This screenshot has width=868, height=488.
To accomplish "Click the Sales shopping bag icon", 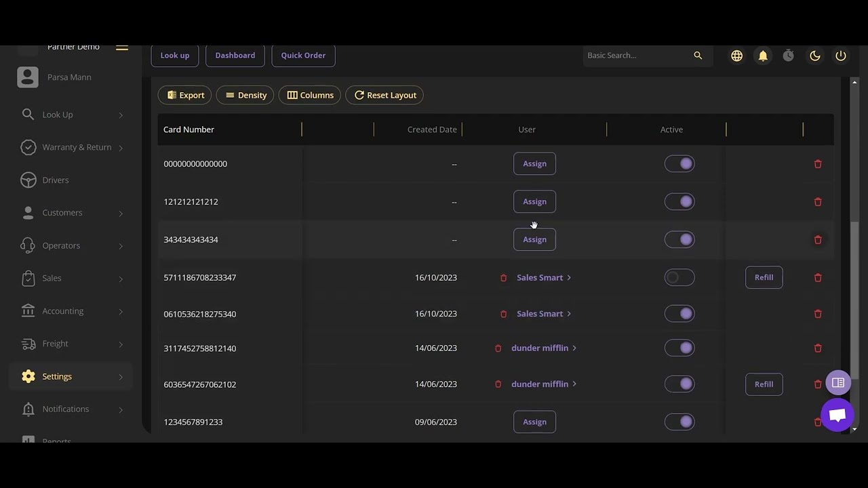I will coord(28,278).
